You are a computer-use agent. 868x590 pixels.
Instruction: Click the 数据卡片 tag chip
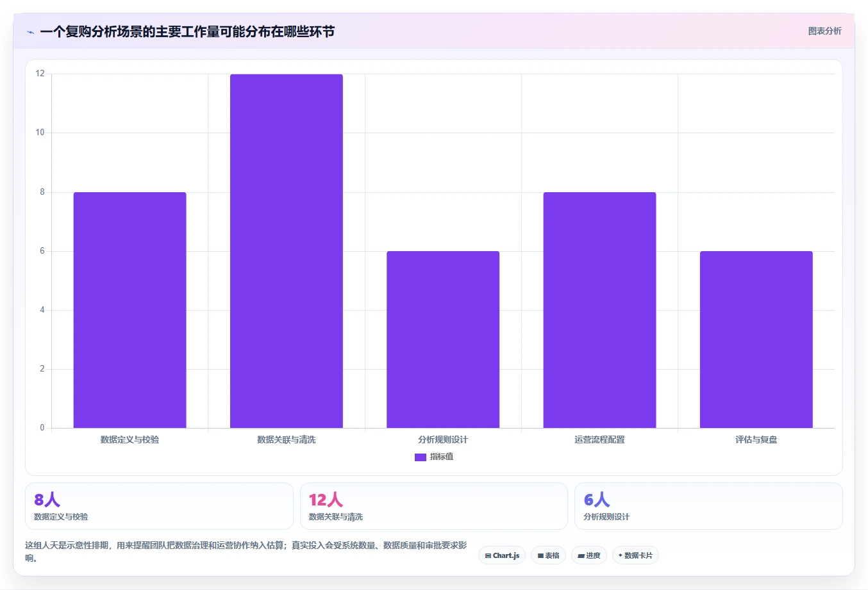635,555
